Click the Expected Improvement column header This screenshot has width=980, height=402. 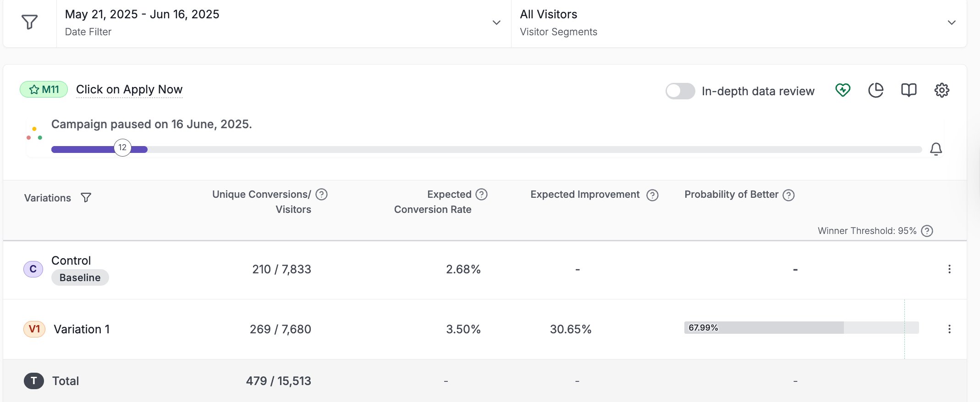pyautogui.click(x=585, y=195)
